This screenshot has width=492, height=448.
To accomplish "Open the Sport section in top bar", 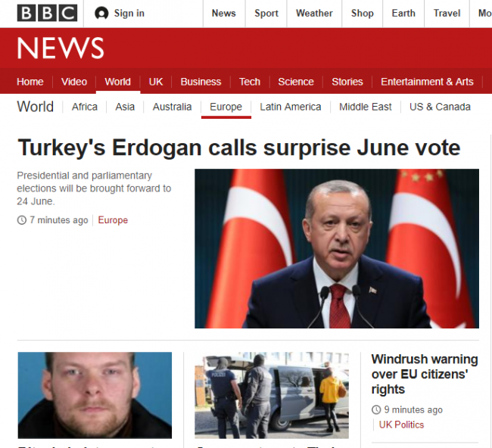I will point(266,13).
